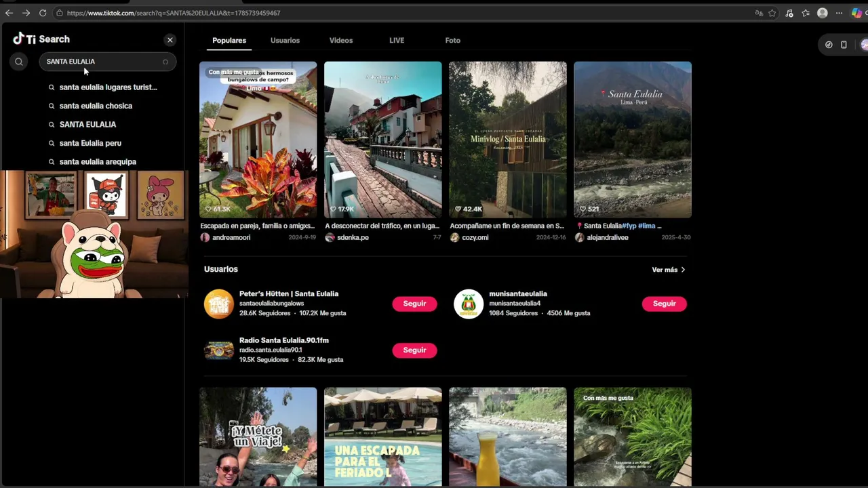This screenshot has width=868, height=488.
Task: Reload the TikTok page
Action: coord(43,13)
